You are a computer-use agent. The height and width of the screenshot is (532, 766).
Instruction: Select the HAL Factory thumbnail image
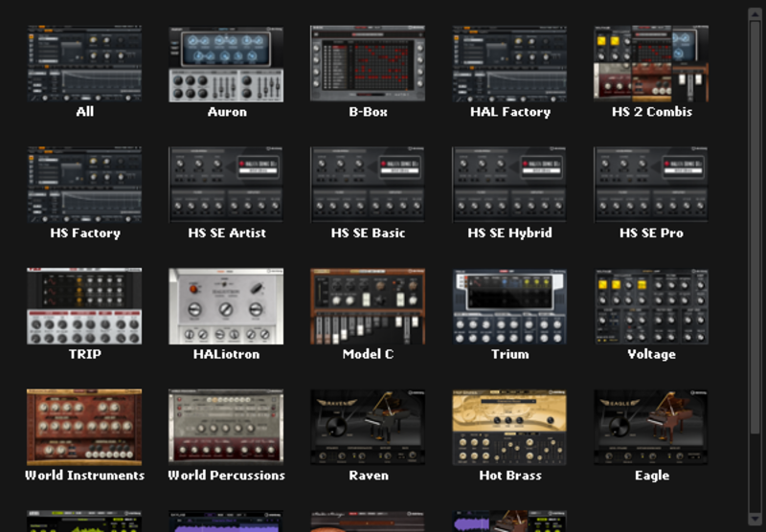[509, 64]
